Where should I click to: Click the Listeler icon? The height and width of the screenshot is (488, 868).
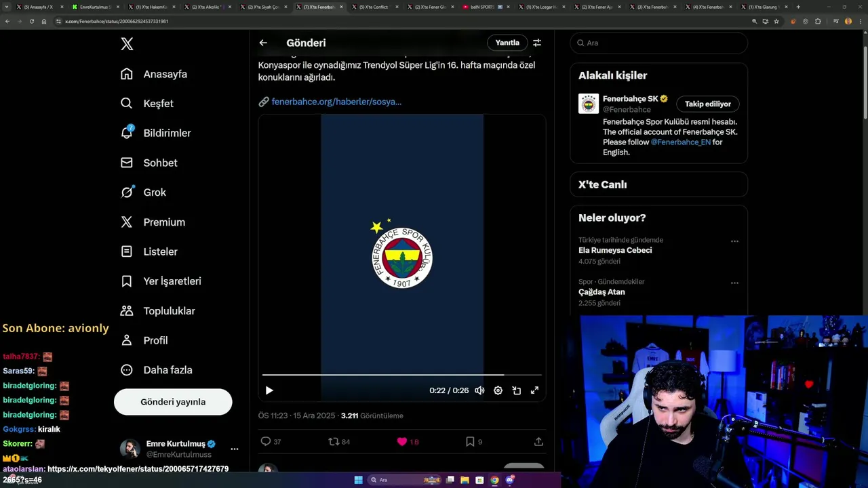point(127,251)
